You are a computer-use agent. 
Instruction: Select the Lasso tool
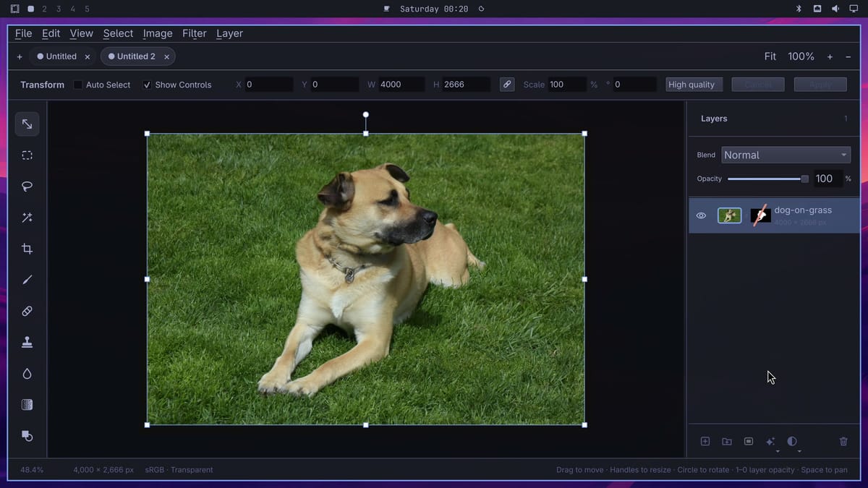[27, 187]
